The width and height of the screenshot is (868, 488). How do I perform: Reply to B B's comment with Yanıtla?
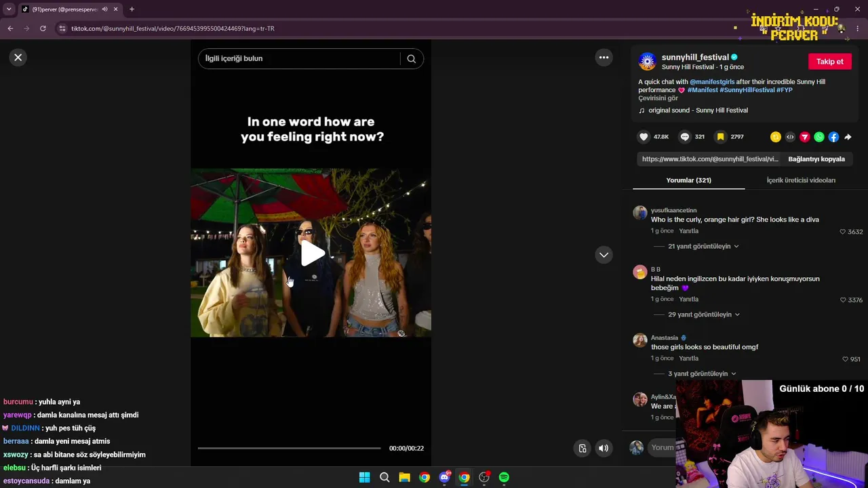(x=688, y=300)
